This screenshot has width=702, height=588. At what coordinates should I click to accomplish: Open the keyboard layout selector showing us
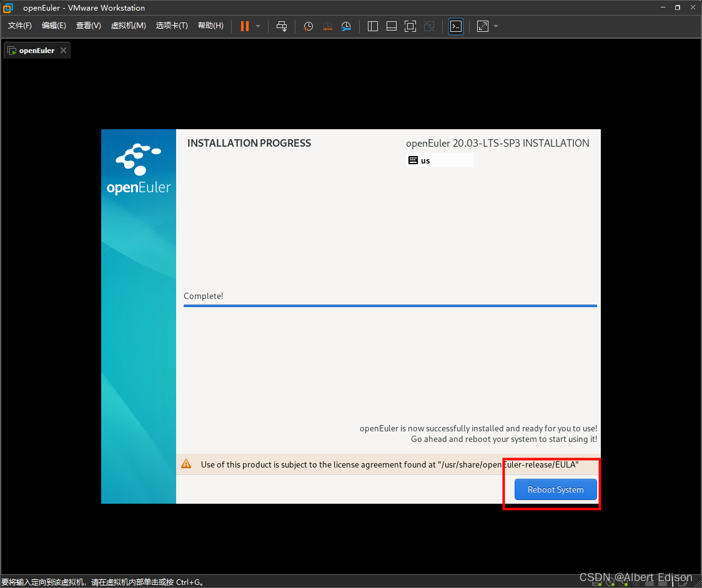pyautogui.click(x=439, y=160)
